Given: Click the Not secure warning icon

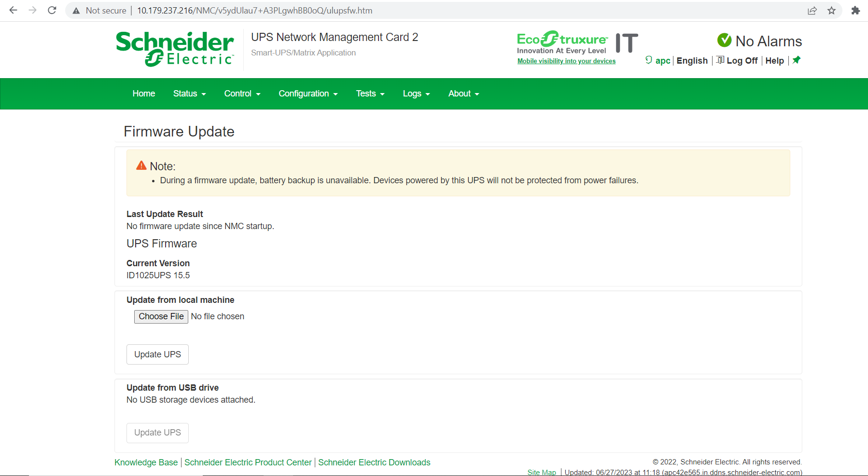Looking at the screenshot, I should (76, 11).
